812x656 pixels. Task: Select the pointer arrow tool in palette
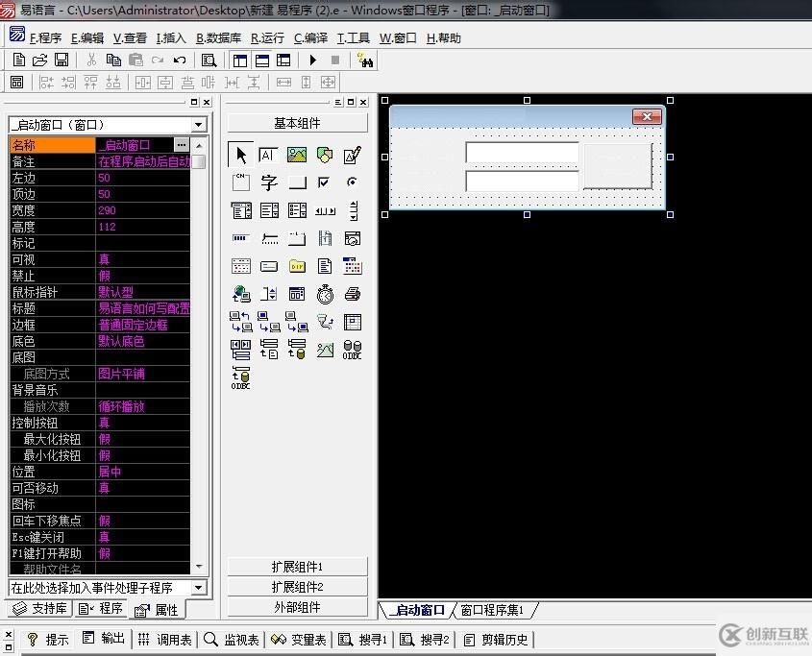click(241, 155)
